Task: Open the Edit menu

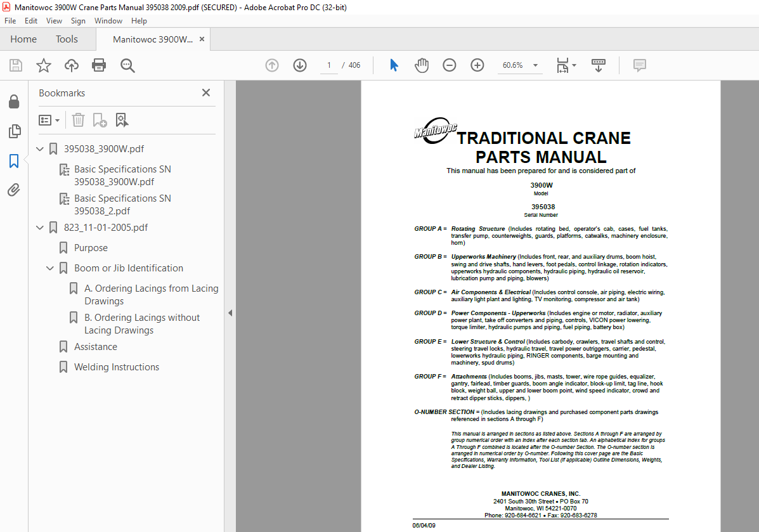Action: (31, 21)
